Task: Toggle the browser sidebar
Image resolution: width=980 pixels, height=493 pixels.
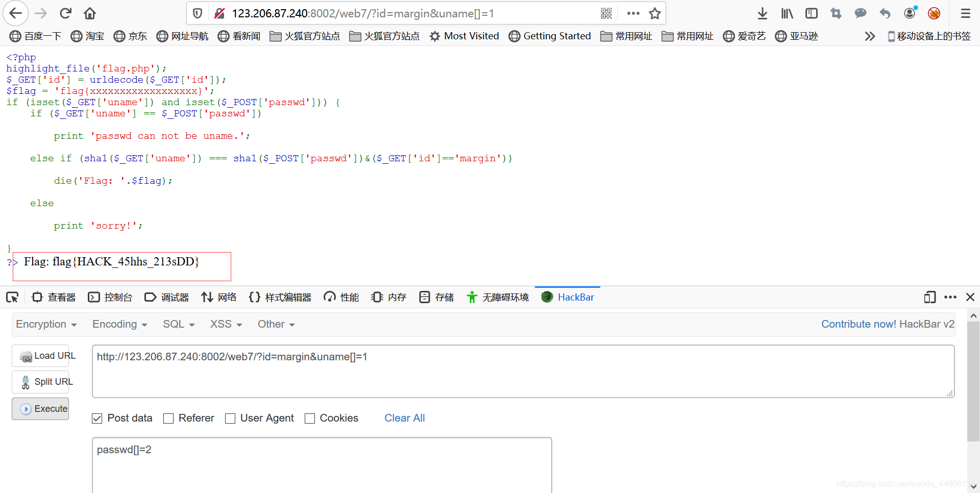Action: (x=812, y=13)
